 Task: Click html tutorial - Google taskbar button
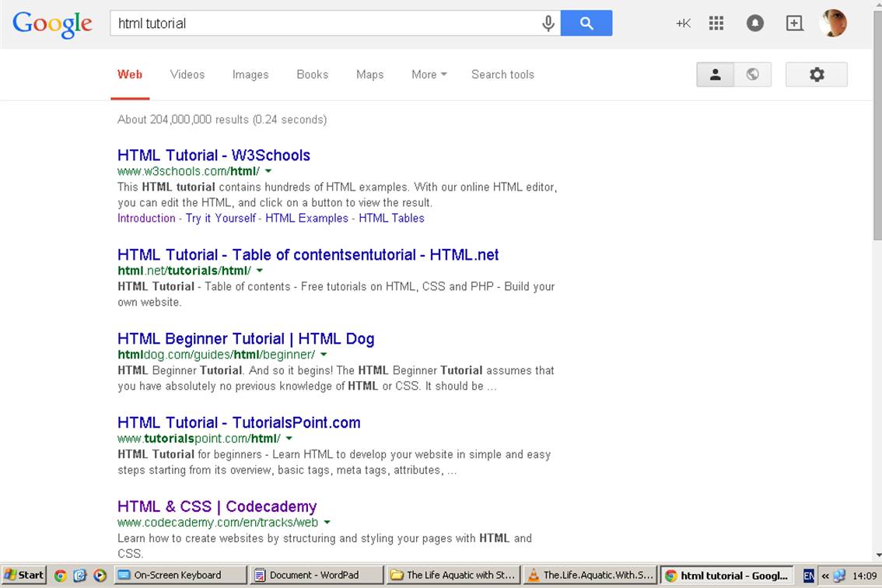pos(726,575)
